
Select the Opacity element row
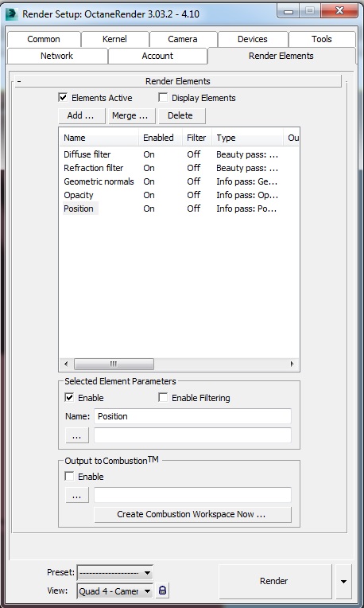(x=179, y=195)
